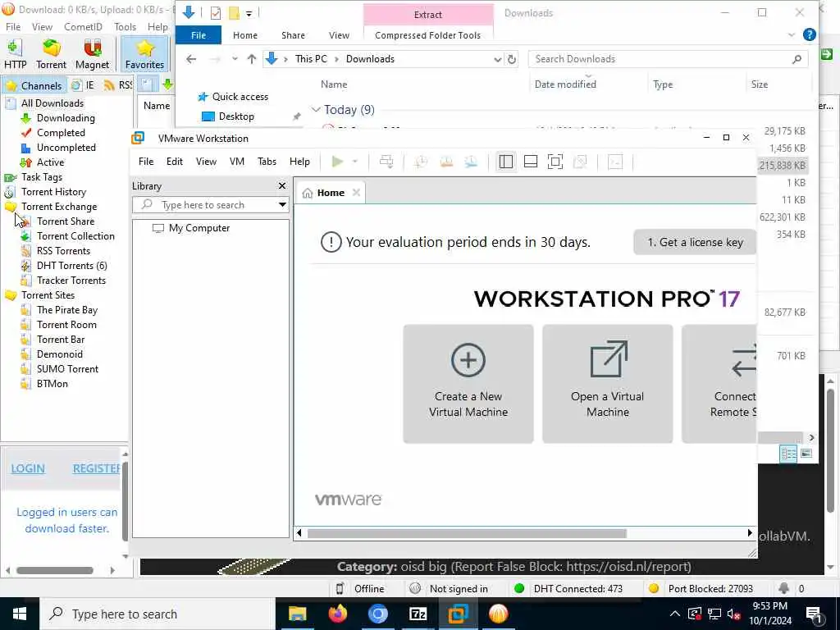
Task: Click the File tab in Explorer ribbon
Action: pyautogui.click(x=199, y=35)
